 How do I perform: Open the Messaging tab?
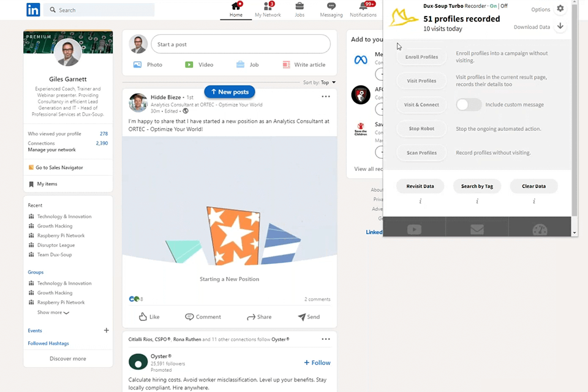tap(331, 10)
